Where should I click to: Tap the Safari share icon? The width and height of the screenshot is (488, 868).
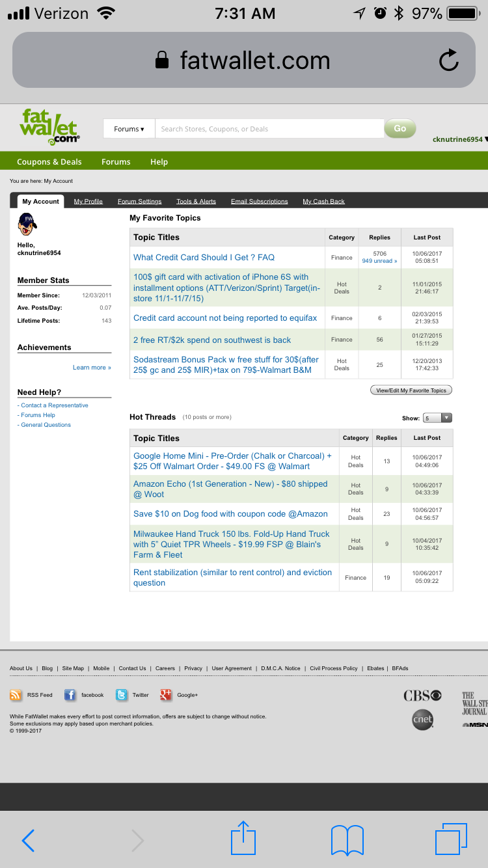243,838
